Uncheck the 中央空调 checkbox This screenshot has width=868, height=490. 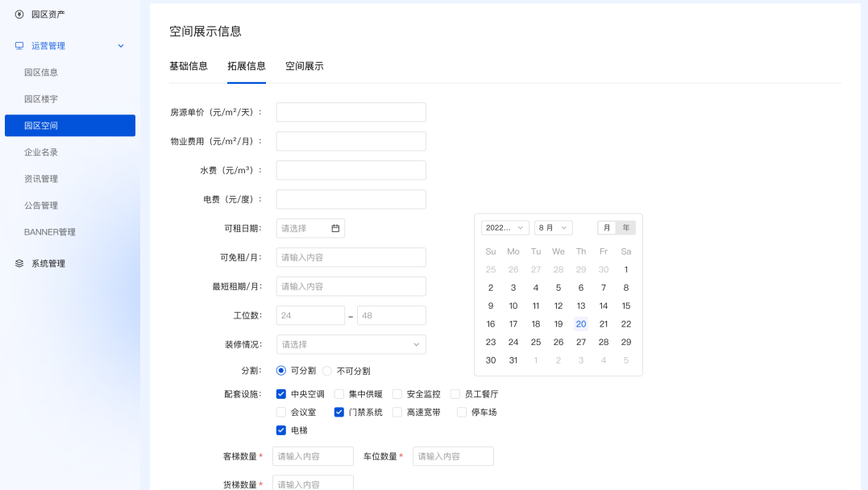pos(281,394)
